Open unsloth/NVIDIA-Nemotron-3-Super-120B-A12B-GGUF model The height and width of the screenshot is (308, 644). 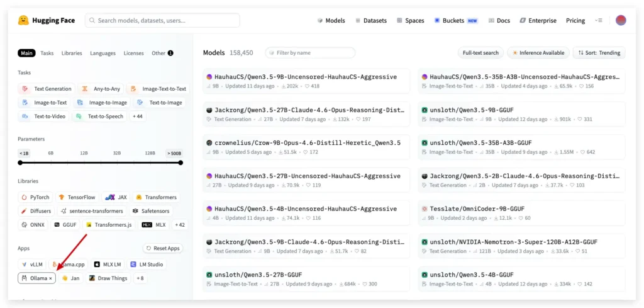tap(521, 246)
